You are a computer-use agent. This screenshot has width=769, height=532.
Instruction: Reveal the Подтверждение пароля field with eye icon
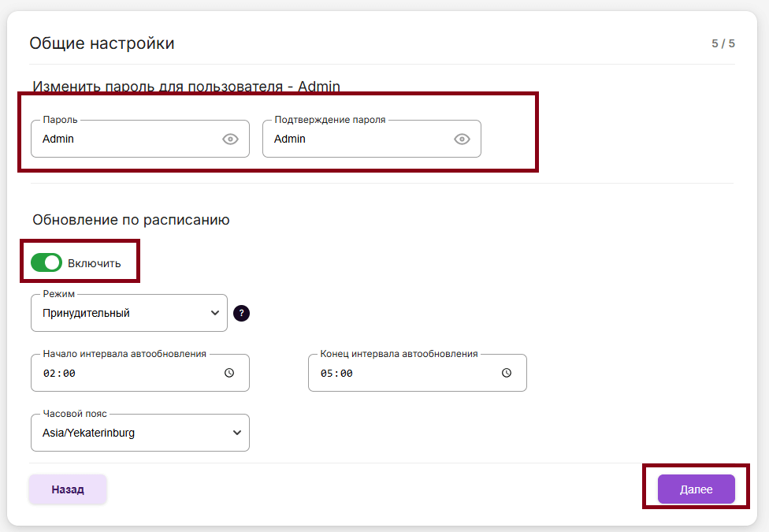point(462,140)
